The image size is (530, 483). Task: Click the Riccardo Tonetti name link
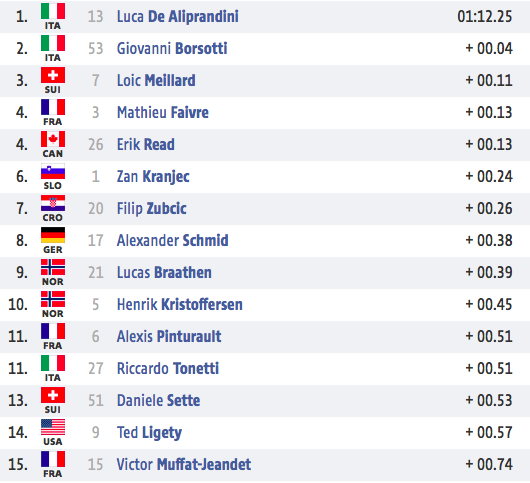[168, 368]
